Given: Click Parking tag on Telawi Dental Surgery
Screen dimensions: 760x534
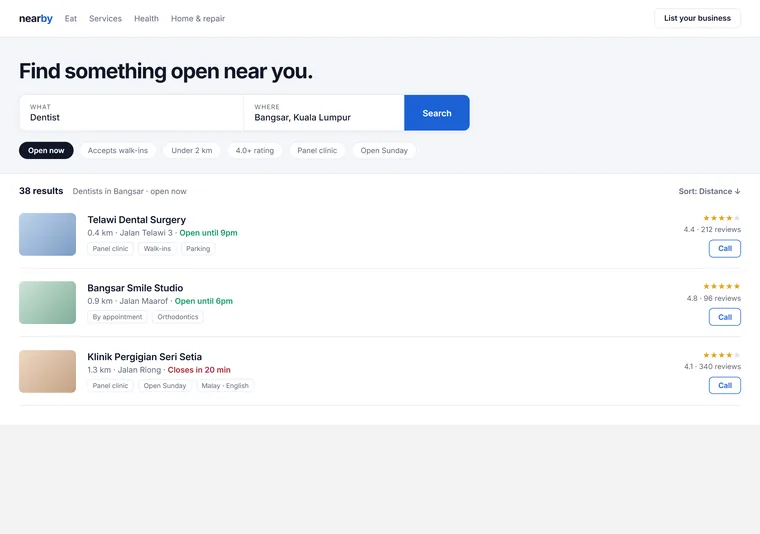Looking at the screenshot, I should click(198, 249).
